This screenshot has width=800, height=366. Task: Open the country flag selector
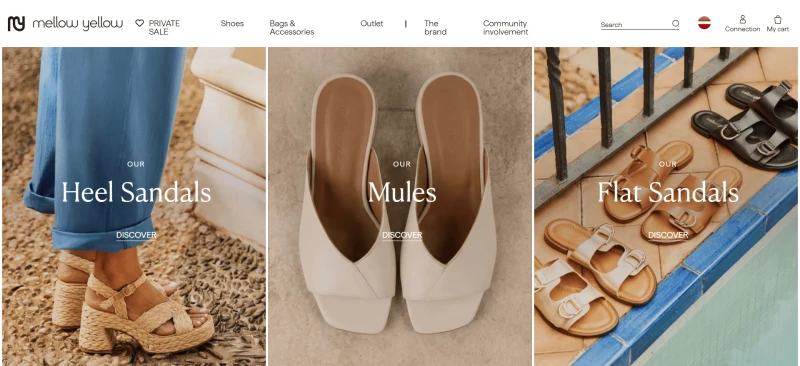click(x=704, y=22)
